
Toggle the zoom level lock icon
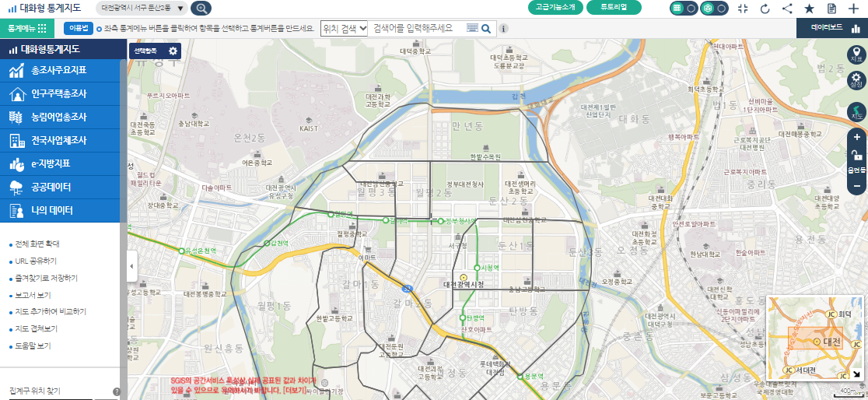click(856, 156)
